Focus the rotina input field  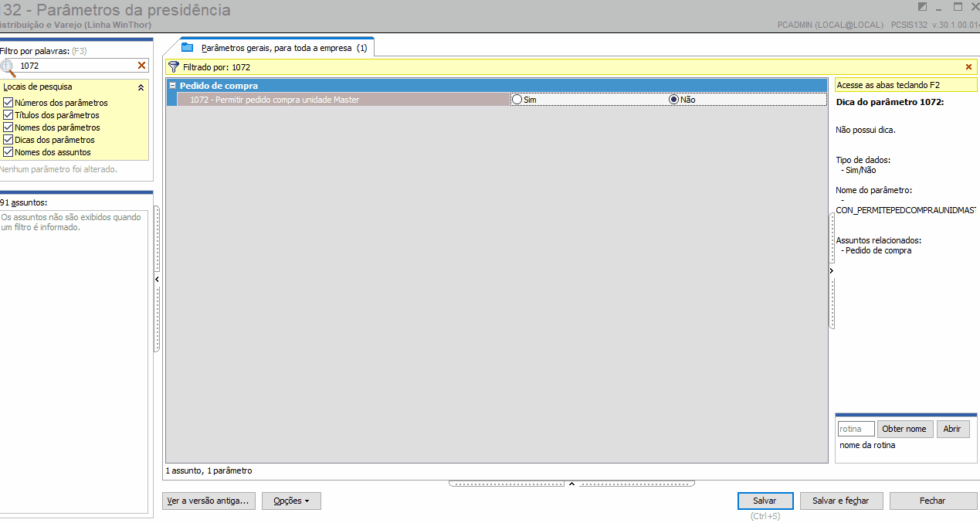[856, 429]
